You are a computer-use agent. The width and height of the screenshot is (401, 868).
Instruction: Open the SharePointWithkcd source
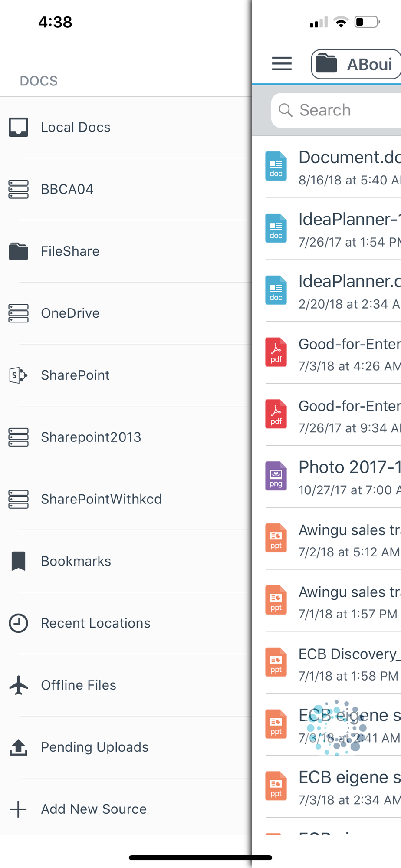[126, 499]
